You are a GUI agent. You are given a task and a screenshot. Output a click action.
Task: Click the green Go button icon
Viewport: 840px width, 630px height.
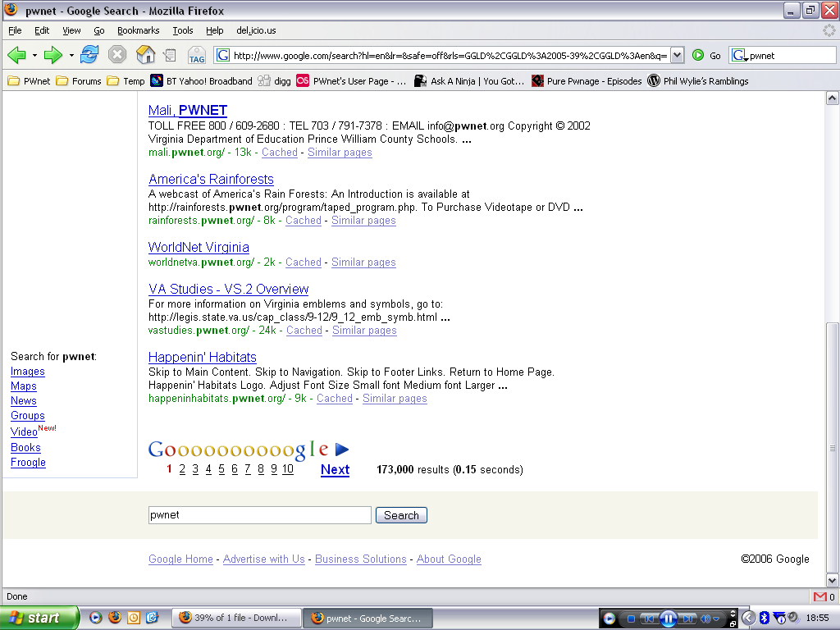point(698,56)
